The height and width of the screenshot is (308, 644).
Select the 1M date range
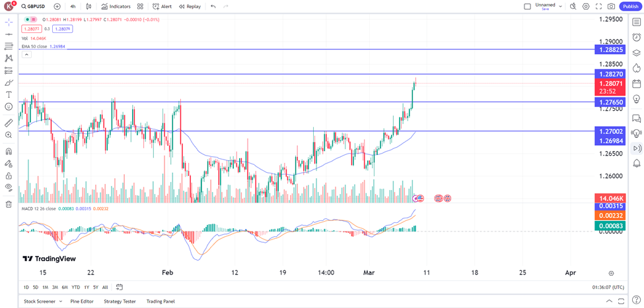pyautogui.click(x=45, y=287)
